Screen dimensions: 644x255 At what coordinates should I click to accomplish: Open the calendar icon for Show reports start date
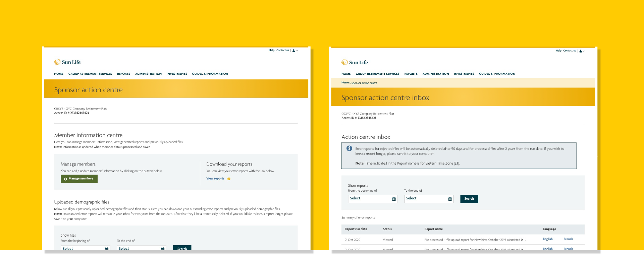[x=394, y=199]
